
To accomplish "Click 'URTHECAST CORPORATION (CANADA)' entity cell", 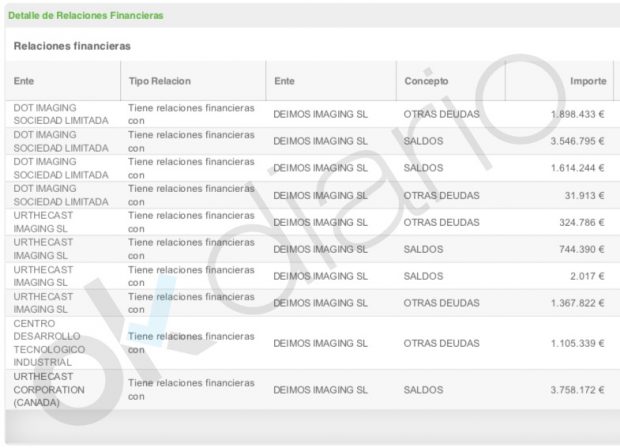I will 49,389.
